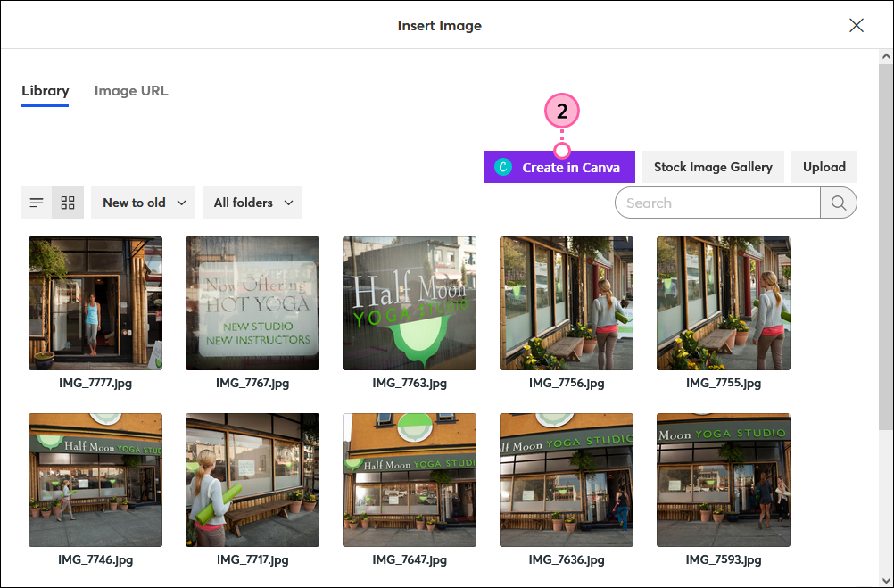
Task: Select thumbnail above IMG_7593.jpg
Action: point(724,480)
